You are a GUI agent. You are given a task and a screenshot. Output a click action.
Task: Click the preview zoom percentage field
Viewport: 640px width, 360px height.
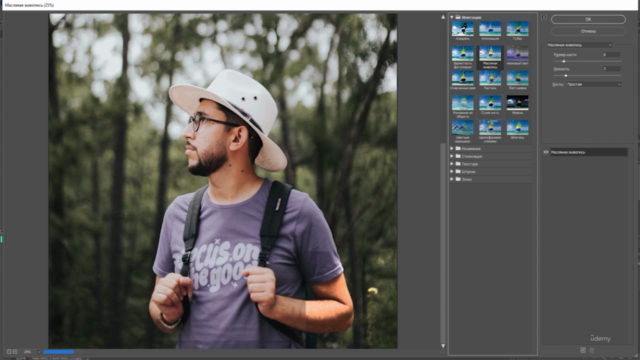[28, 351]
